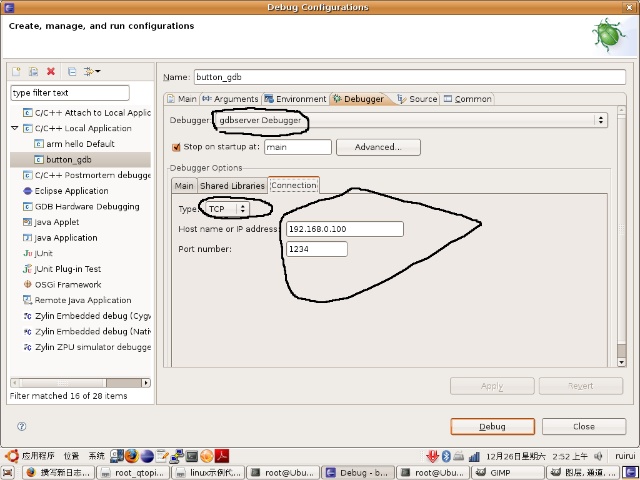
Task: Switch to the Environment tab
Action: click(x=296, y=99)
